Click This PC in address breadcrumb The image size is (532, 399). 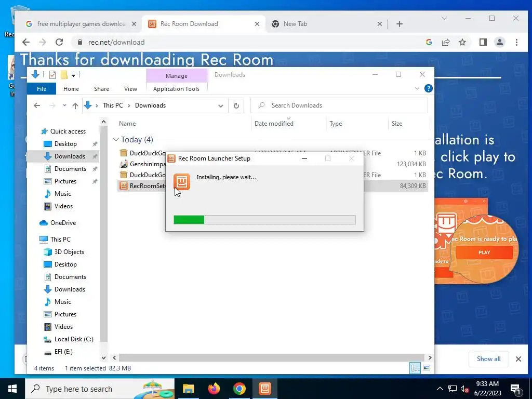coord(113,105)
